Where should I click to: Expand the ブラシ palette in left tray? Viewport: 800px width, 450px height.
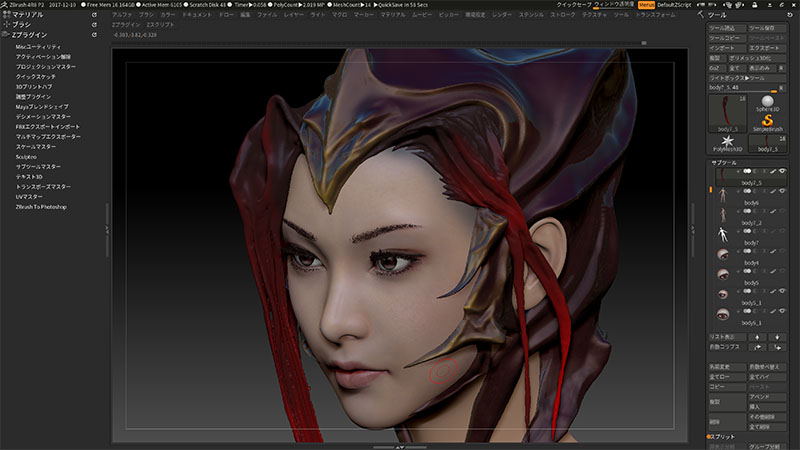(x=21, y=24)
